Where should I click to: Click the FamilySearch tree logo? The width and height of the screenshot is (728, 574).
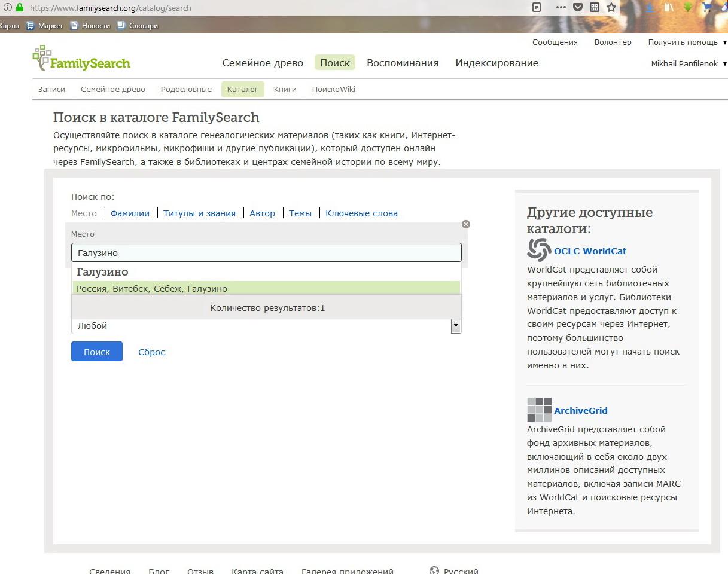(81, 59)
